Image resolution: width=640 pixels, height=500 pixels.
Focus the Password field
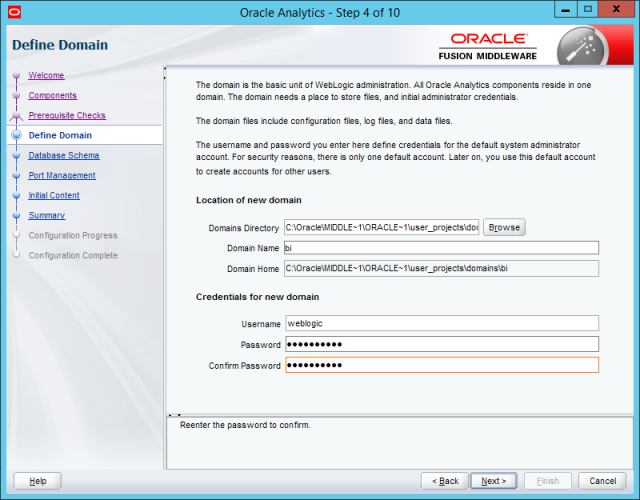(442, 344)
